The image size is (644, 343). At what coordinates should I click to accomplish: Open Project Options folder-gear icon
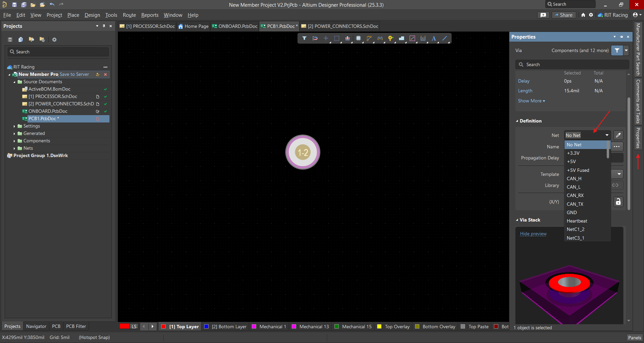point(42,40)
